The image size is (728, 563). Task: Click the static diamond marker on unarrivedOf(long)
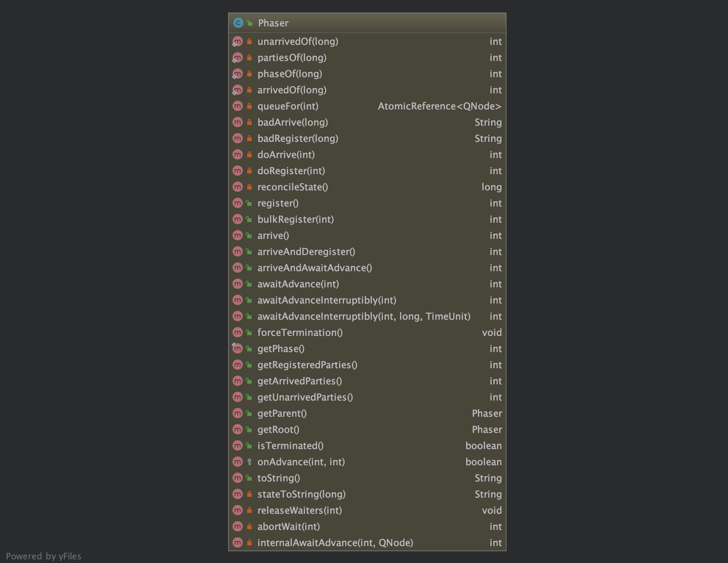tap(234, 45)
